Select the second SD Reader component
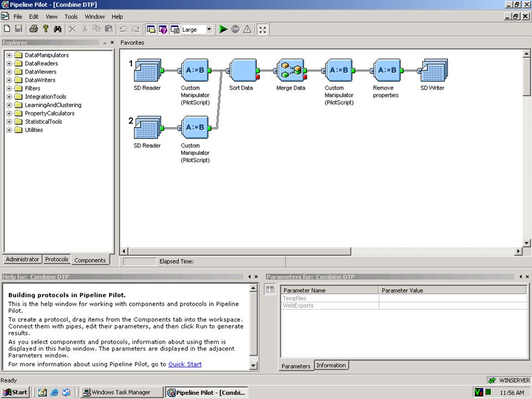This screenshot has width=532, height=399. [x=148, y=128]
